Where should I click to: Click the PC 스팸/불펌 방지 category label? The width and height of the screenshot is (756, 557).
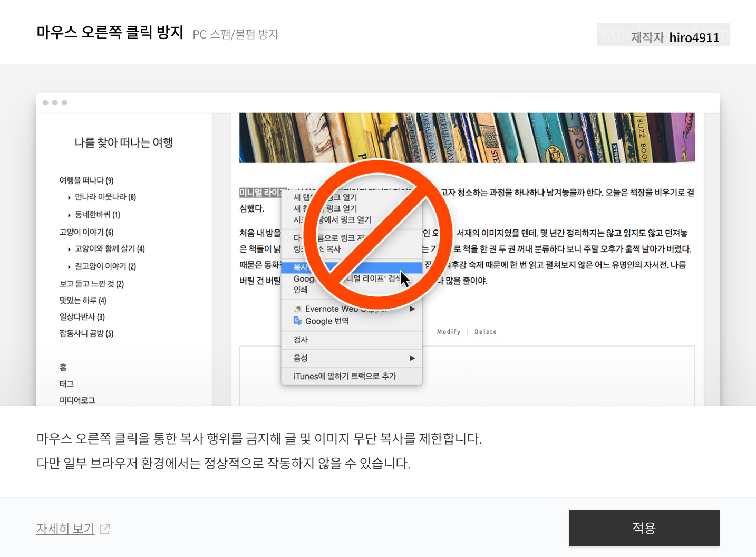click(235, 34)
